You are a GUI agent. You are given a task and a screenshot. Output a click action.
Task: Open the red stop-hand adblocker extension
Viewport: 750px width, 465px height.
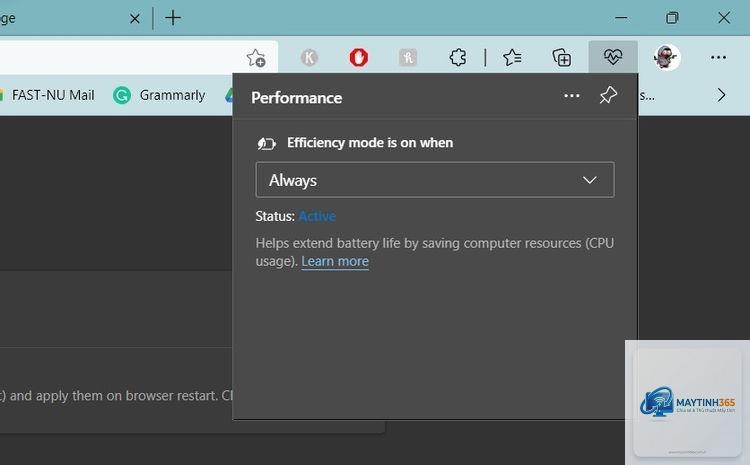click(x=359, y=57)
